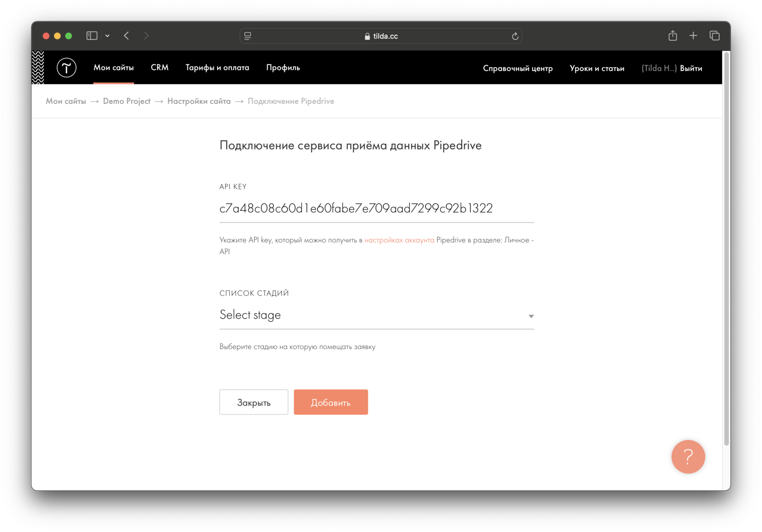Click the page vertical scrollbar
The height and width of the screenshot is (532, 762).
click(727, 248)
